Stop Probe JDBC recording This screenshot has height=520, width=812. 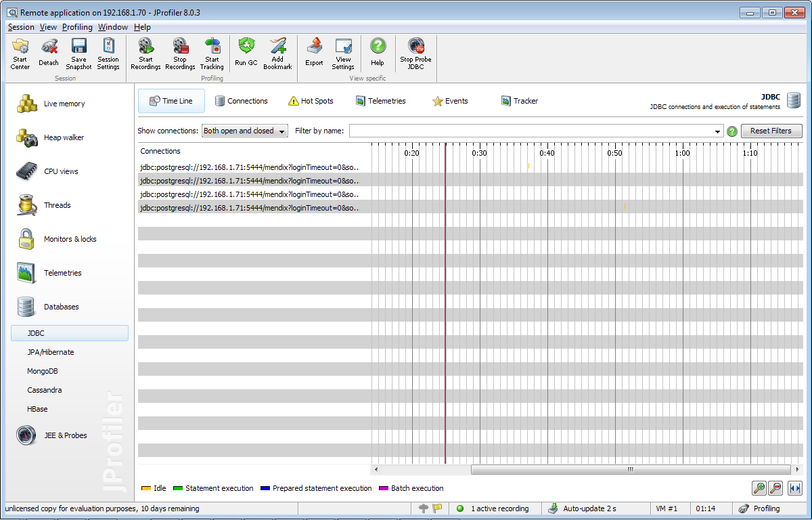415,53
